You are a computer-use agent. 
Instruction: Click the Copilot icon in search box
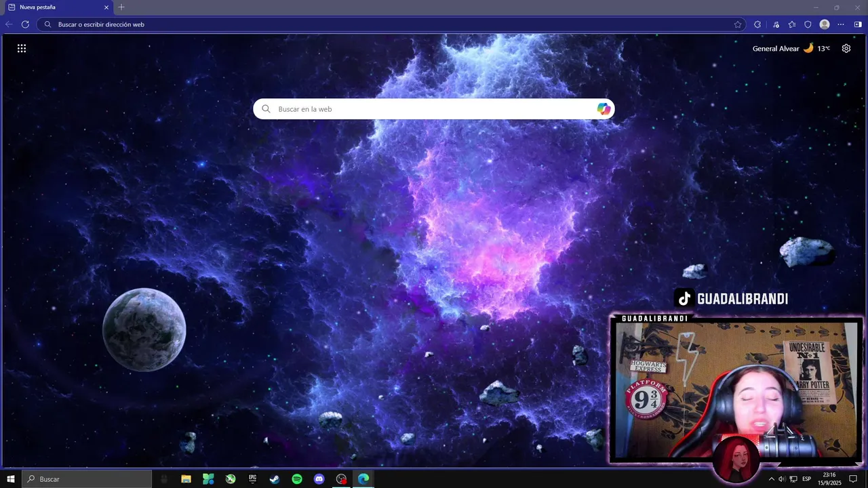coord(604,109)
